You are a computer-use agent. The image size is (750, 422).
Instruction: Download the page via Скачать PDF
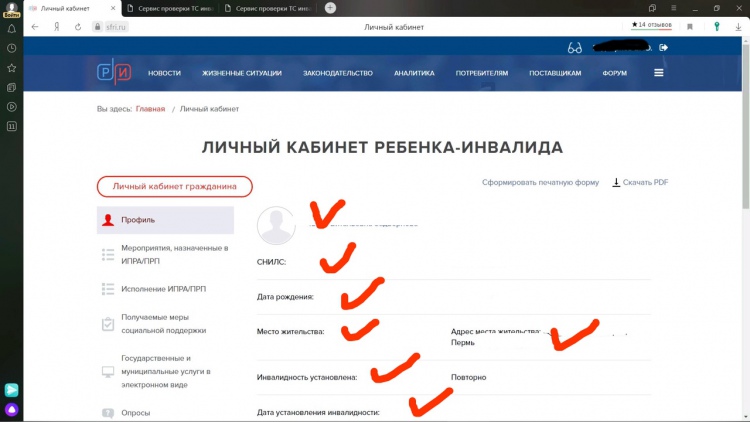(x=640, y=183)
